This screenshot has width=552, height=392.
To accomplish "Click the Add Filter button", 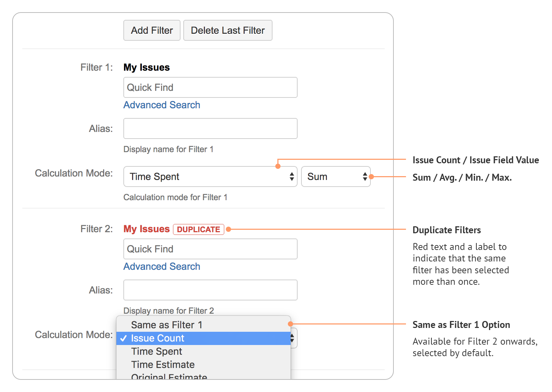I will click(x=152, y=30).
